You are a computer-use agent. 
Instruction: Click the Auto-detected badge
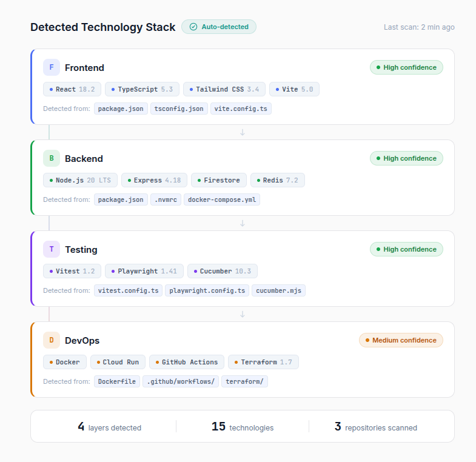click(x=219, y=27)
